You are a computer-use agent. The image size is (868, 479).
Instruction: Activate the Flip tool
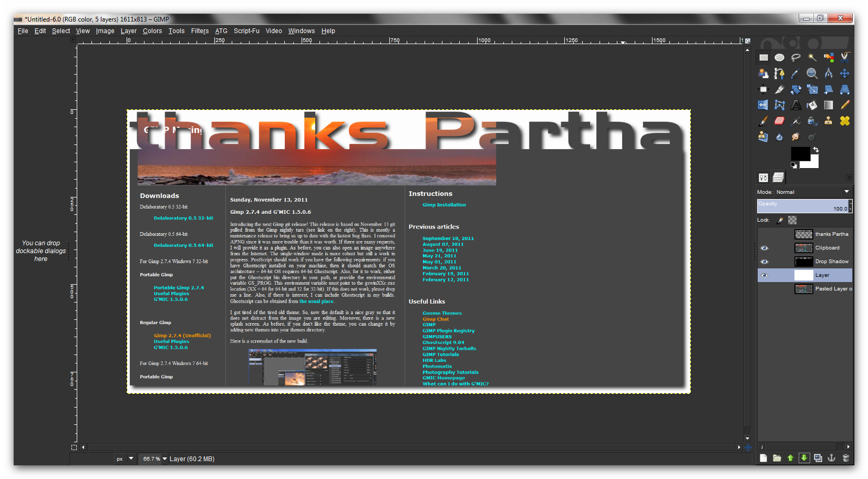click(763, 105)
